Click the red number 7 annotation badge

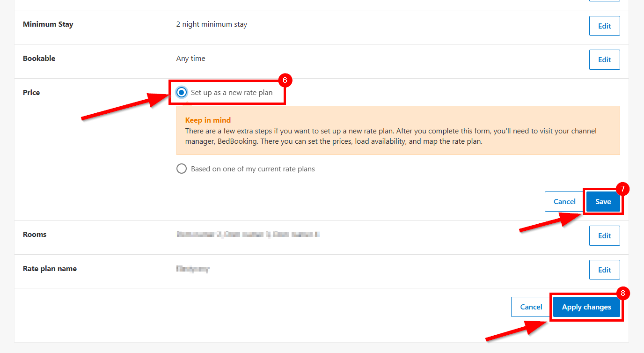click(622, 189)
